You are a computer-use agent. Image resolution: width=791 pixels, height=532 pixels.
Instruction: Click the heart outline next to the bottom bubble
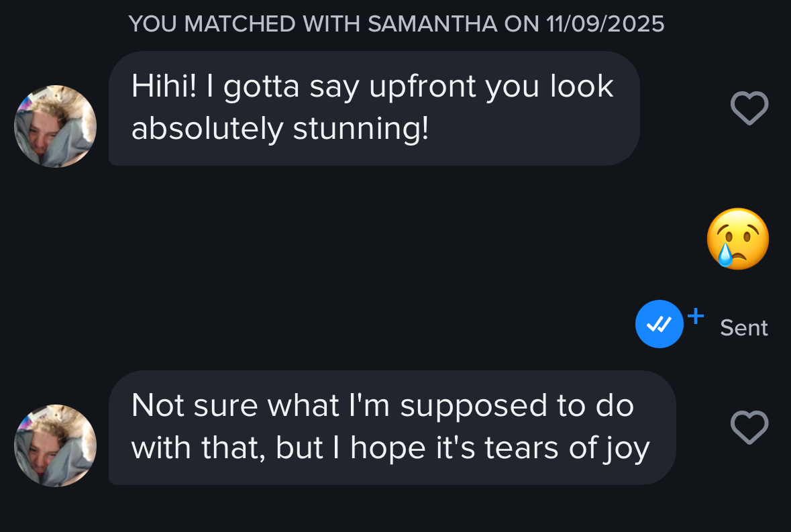(749, 427)
